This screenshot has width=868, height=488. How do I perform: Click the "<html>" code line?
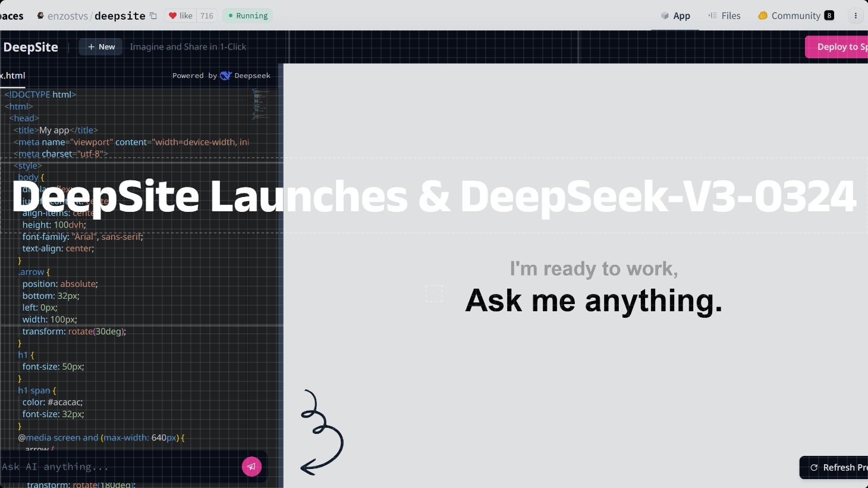point(18,107)
